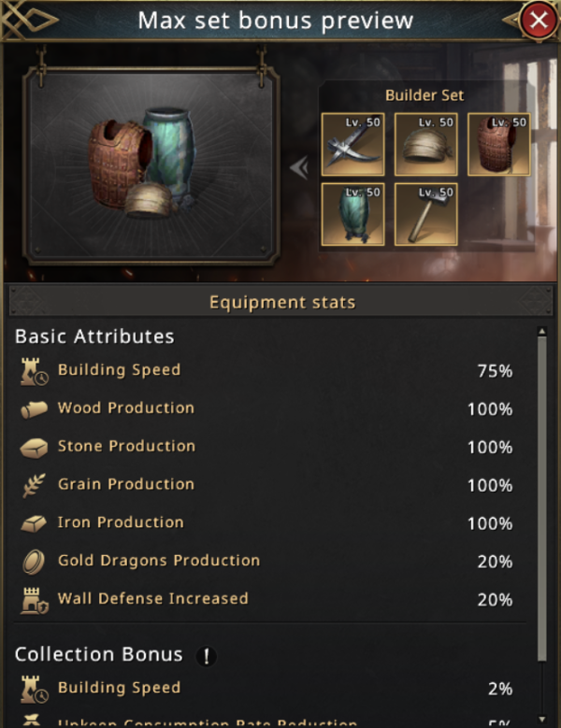
Task: Collapse set panel with left double-chevron
Action: pos(298,168)
